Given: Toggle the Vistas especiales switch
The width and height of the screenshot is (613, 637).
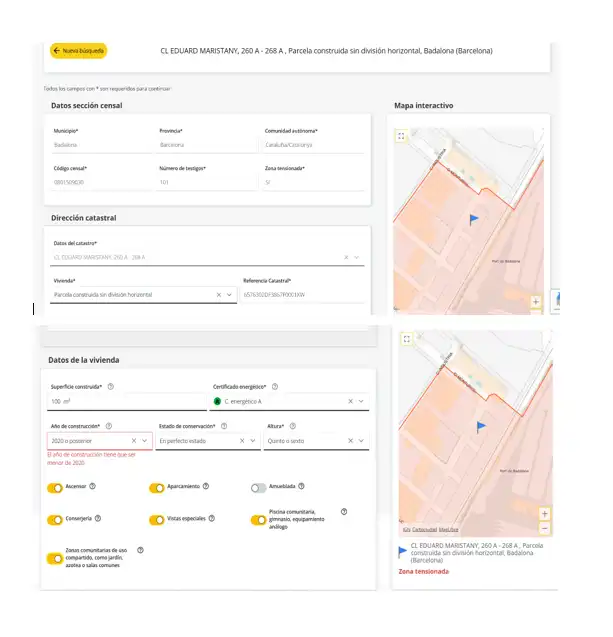Looking at the screenshot, I should coord(156,520).
